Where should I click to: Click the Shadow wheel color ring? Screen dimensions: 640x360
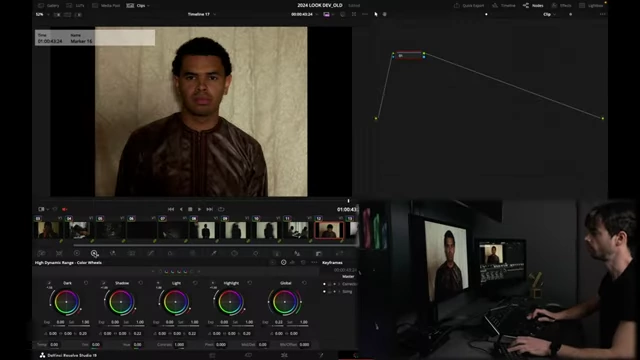pos(121,302)
